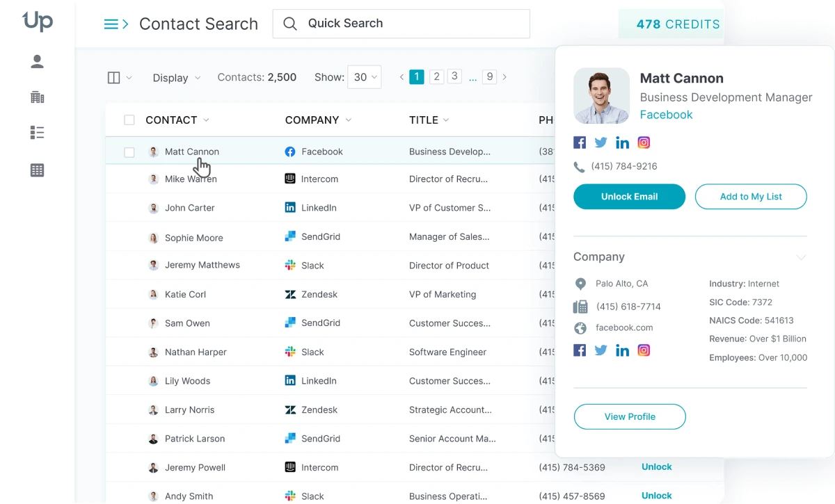
Task: Click the Unlock Email button
Action: click(x=630, y=197)
